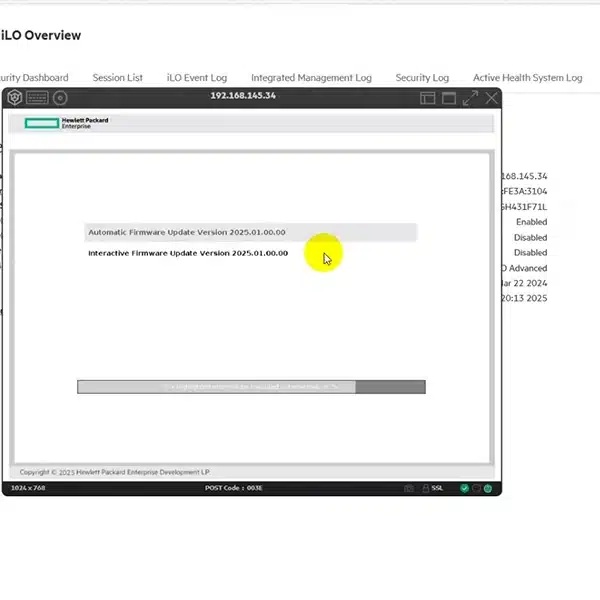Click the green power status icon

489,488
